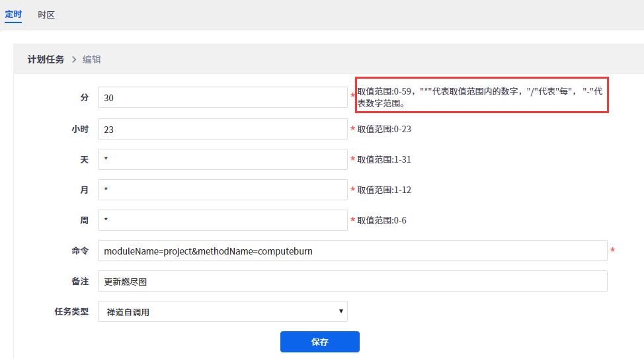Click the 任务类型 field label
Viewport: 644px width, 359px height.
71,311
